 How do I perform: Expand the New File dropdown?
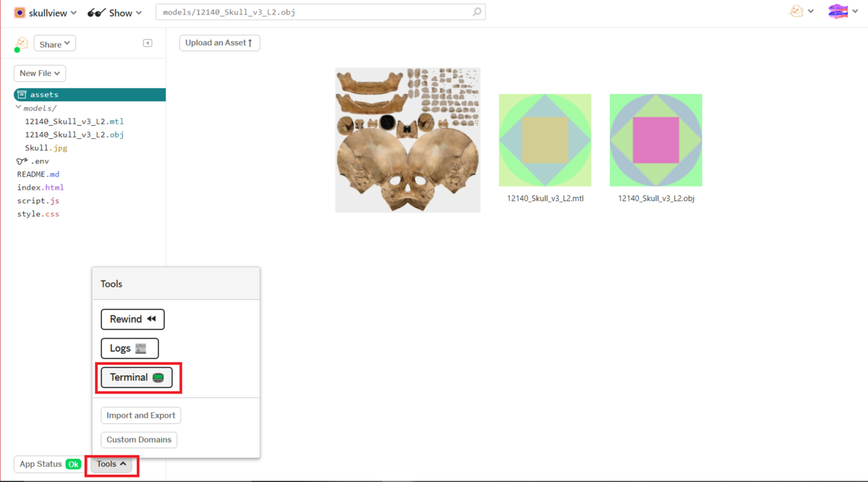[x=39, y=72]
